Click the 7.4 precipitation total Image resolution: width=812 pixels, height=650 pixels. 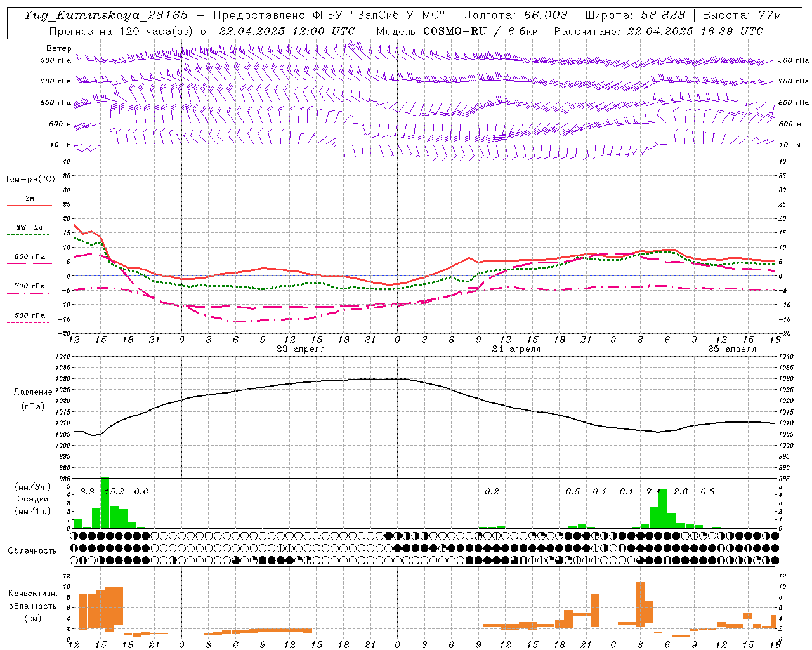coord(653,492)
